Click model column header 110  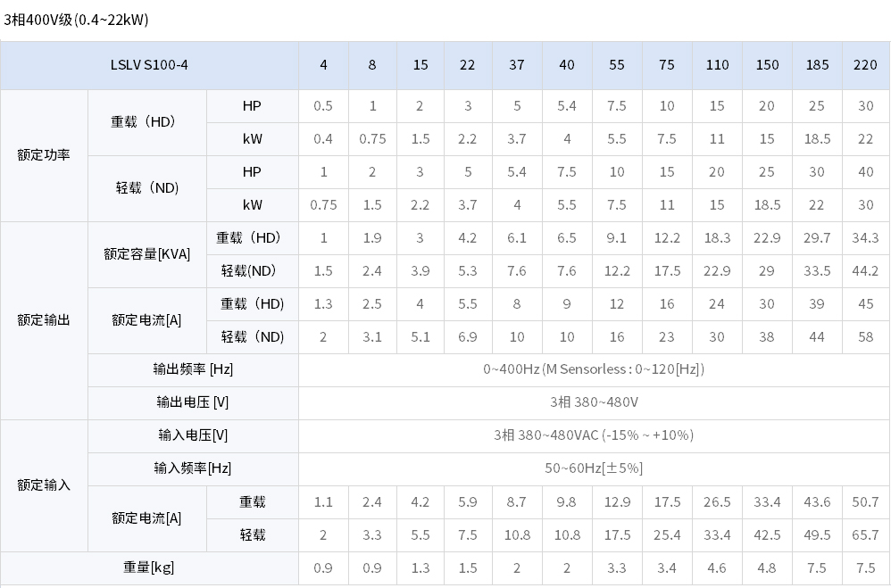717,65
